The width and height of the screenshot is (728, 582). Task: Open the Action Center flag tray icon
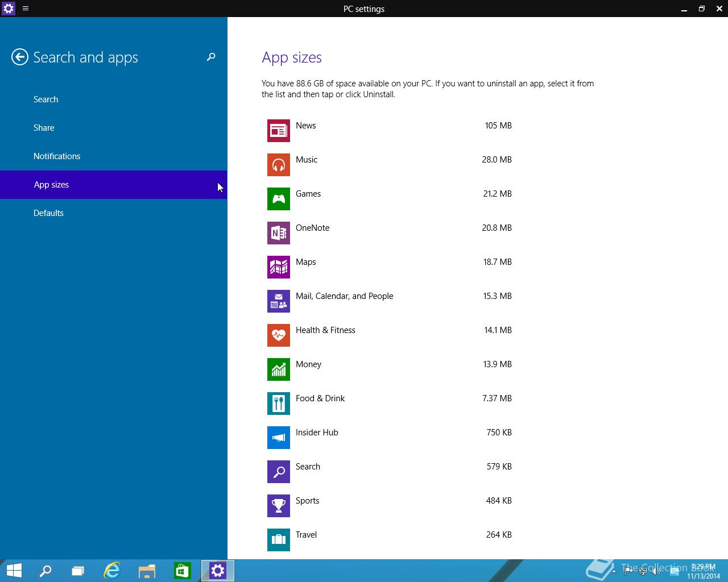[628, 571]
